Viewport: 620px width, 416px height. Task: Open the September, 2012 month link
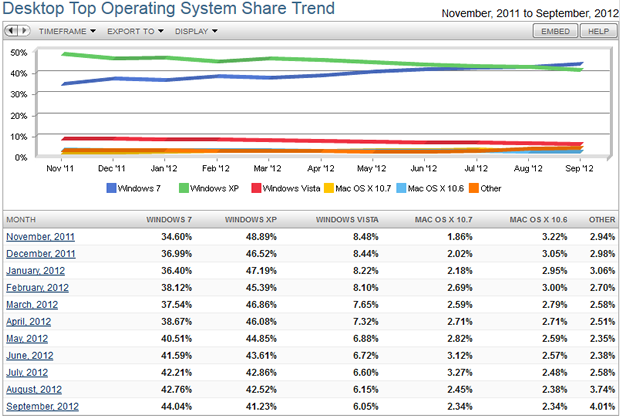42,406
